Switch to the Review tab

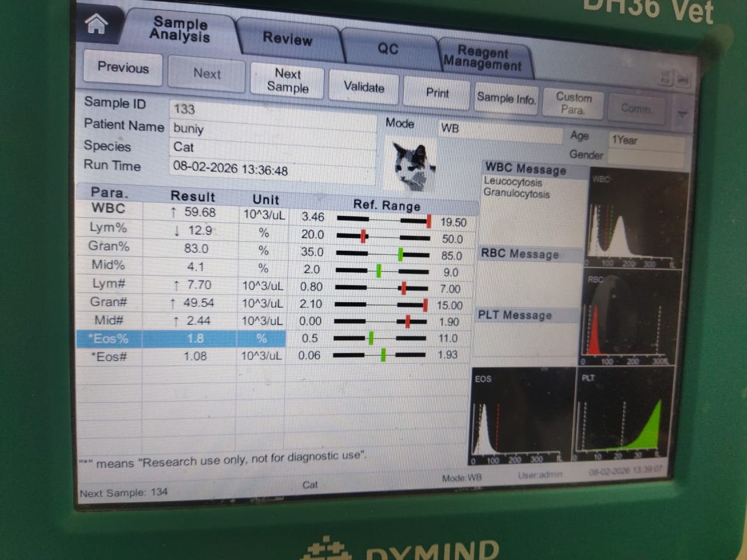[287, 39]
